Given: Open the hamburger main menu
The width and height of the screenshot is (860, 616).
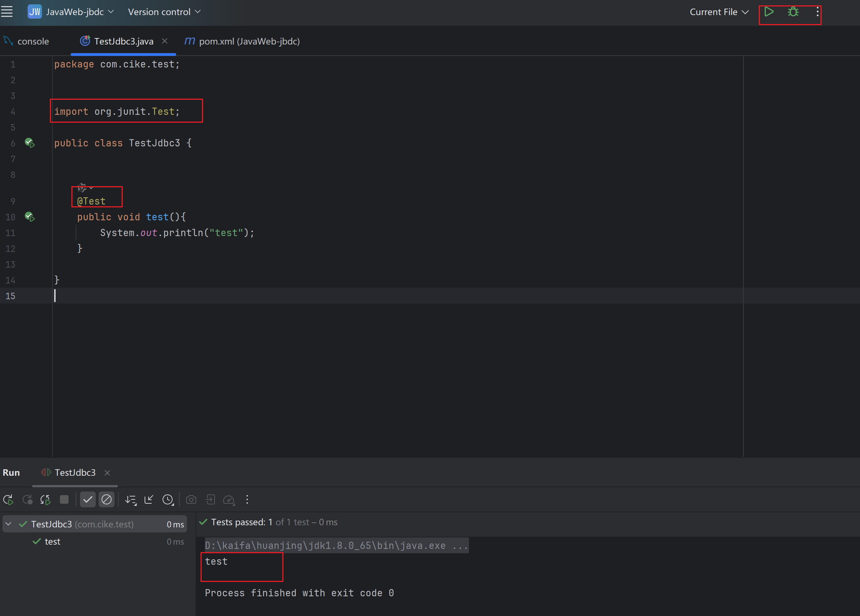Looking at the screenshot, I should 7,12.
